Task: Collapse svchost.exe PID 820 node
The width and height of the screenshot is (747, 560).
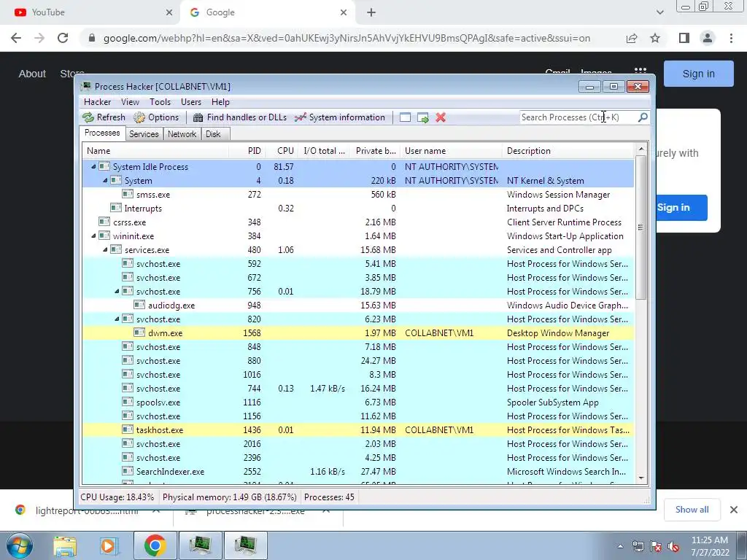Action: [117, 319]
